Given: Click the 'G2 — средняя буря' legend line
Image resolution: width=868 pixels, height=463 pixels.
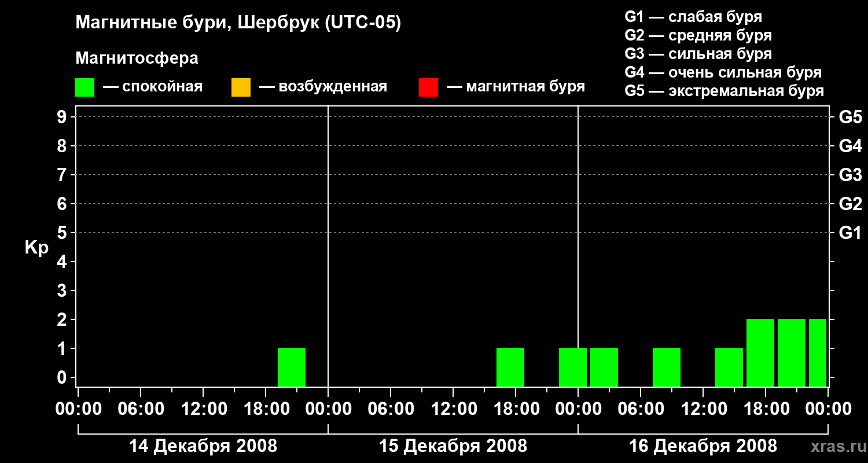Looking at the screenshot, I should coord(698,35).
